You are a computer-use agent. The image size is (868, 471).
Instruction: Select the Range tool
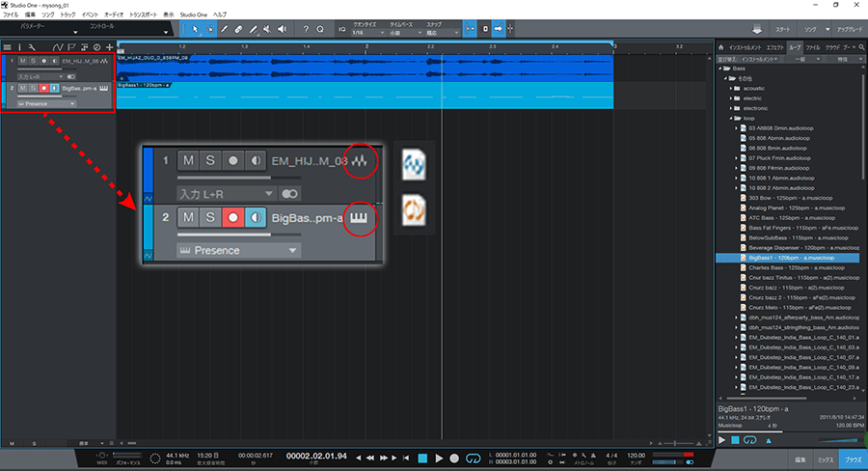click(210, 29)
